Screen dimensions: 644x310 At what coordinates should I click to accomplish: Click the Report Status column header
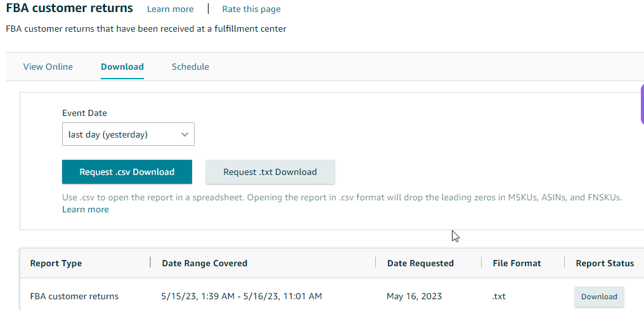tap(605, 263)
